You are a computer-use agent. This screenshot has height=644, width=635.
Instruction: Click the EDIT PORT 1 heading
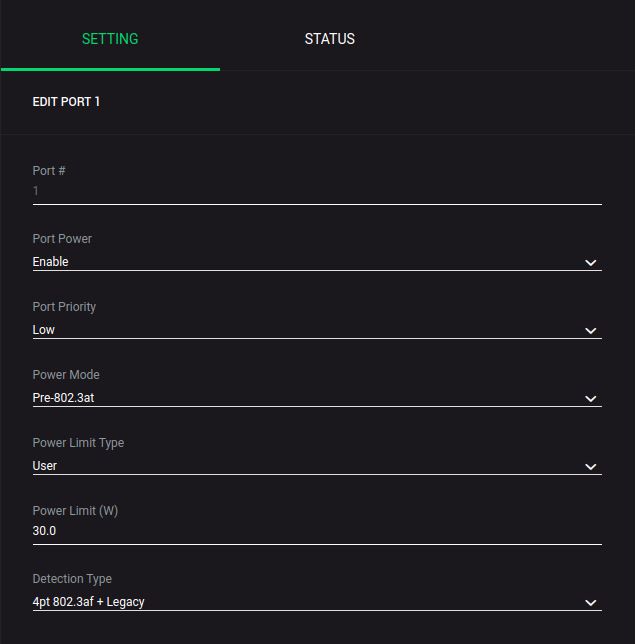coord(66,102)
